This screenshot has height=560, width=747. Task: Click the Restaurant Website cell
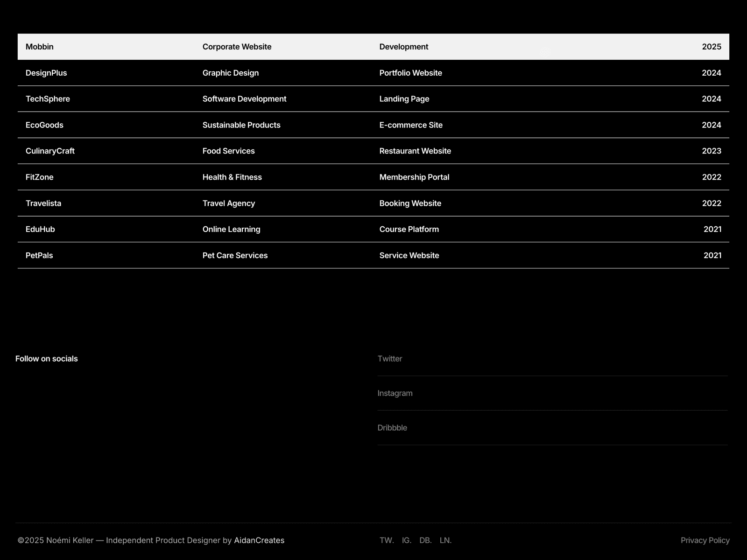(x=415, y=151)
